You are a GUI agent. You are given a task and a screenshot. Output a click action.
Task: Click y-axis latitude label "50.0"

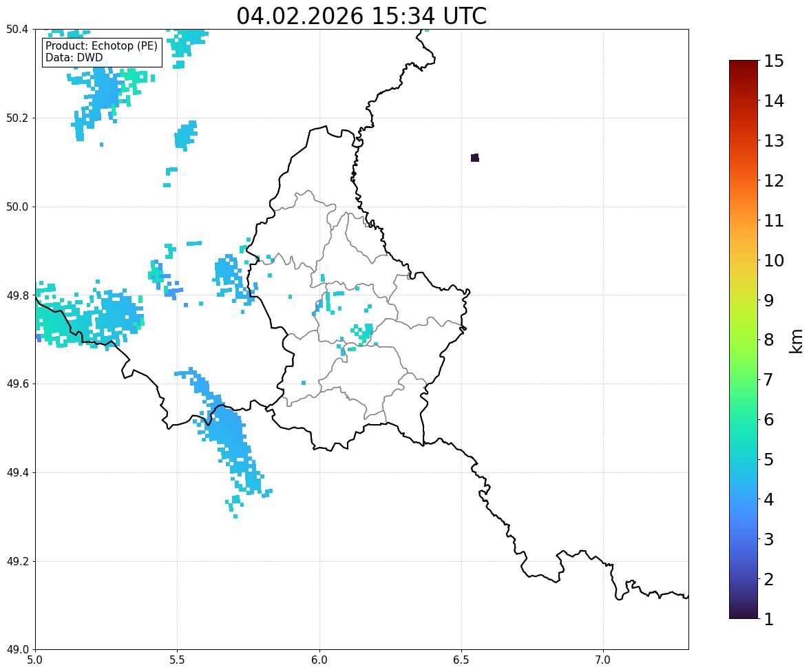click(x=17, y=207)
